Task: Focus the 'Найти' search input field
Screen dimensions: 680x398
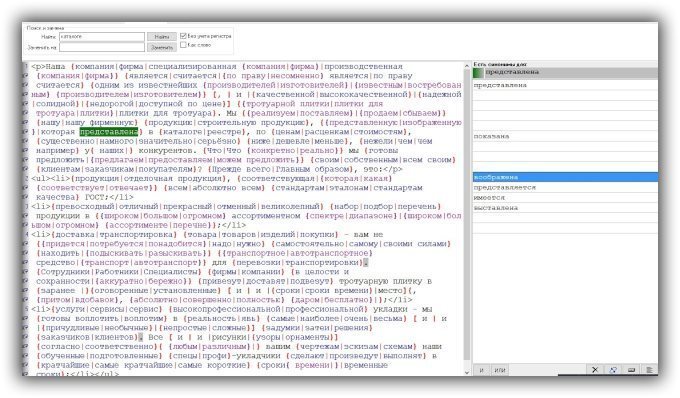Action: point(102,37)
